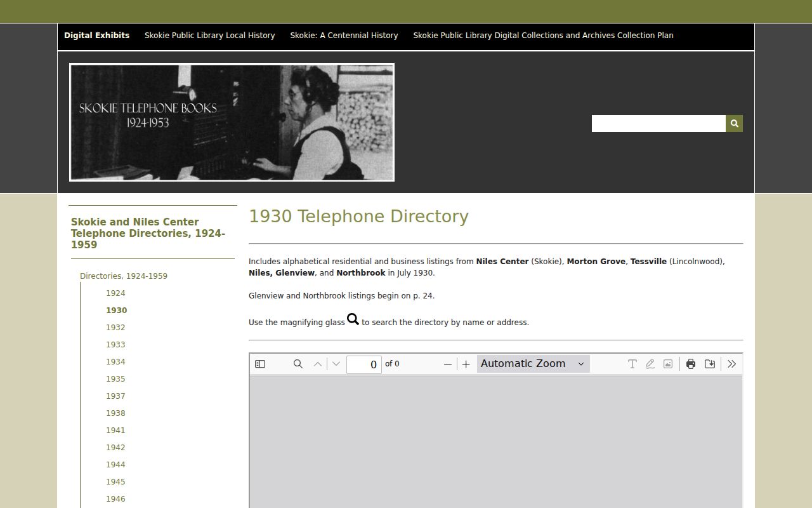Select the add image annotation tool
812x508 pixels.
coord(668,364)
